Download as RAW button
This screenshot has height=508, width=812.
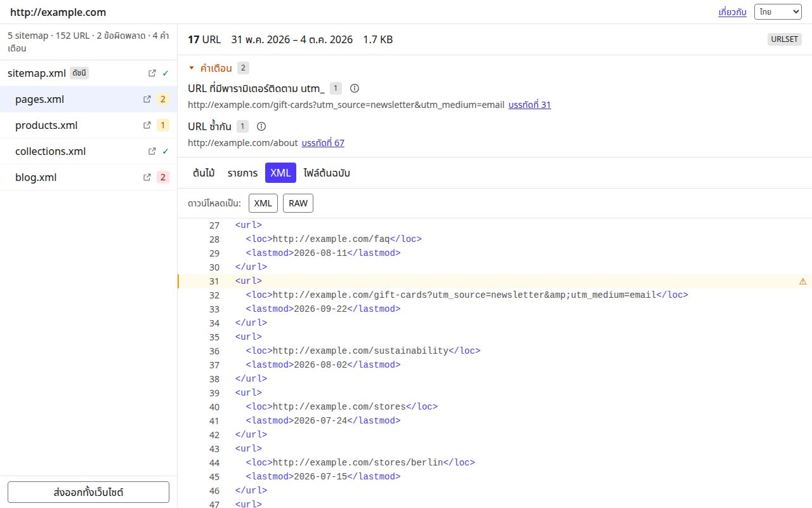(x=298, y=203)
